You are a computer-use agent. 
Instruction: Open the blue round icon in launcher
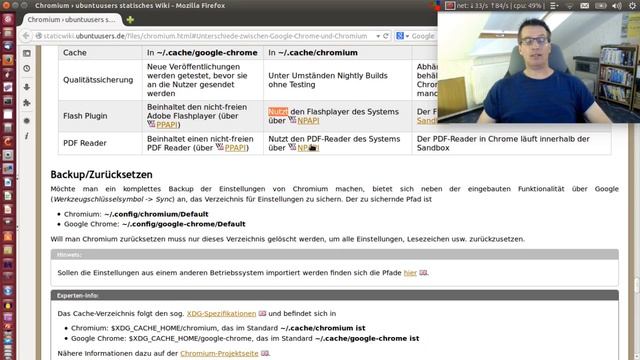click(x=8, y=291)
